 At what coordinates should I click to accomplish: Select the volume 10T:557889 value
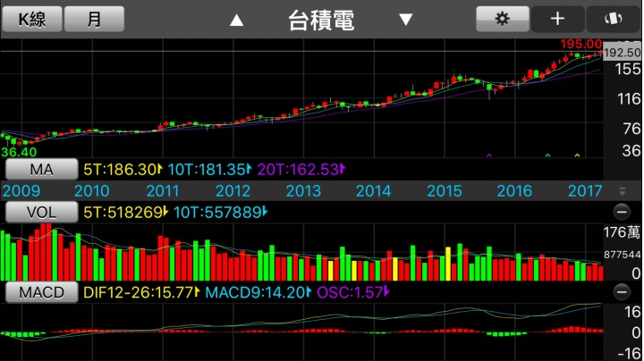tap(220, 212)
